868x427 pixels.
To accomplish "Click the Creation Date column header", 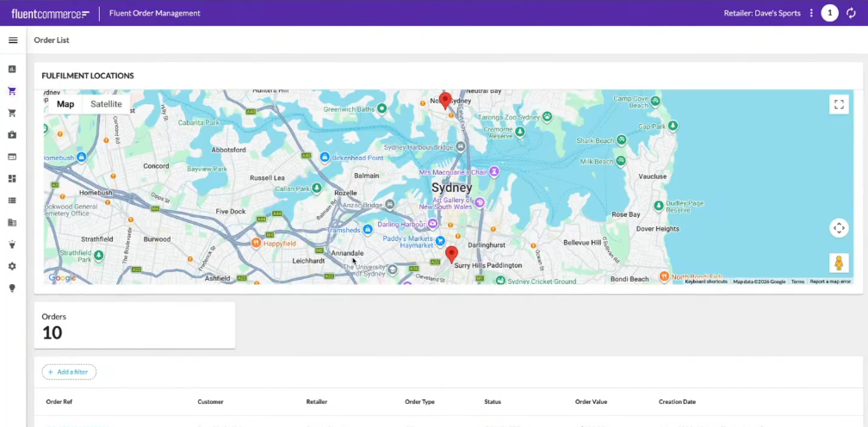I will click(x=677, y=401).
